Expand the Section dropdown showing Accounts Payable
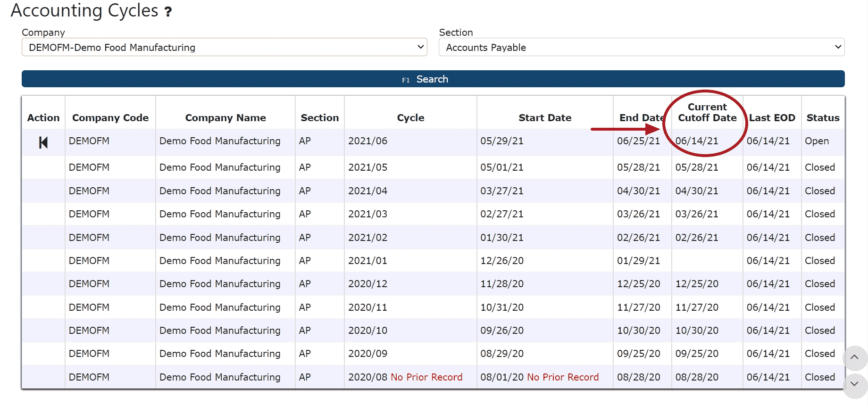 coord(641,47)
